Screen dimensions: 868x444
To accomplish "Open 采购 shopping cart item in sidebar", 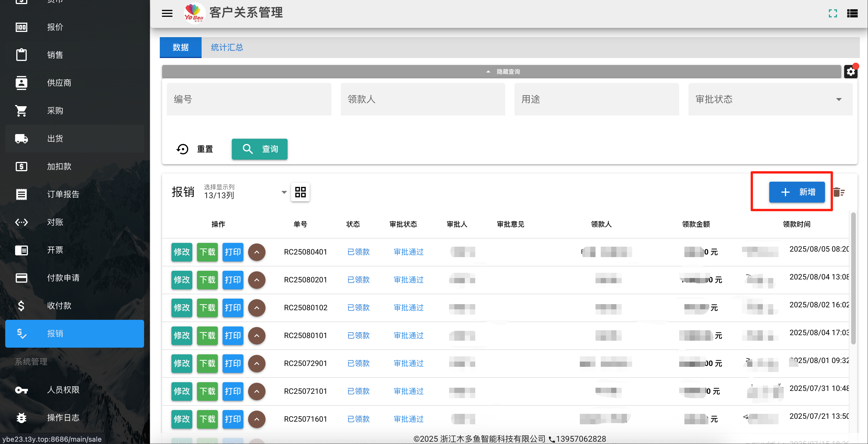I will click(x=74, y=110).
